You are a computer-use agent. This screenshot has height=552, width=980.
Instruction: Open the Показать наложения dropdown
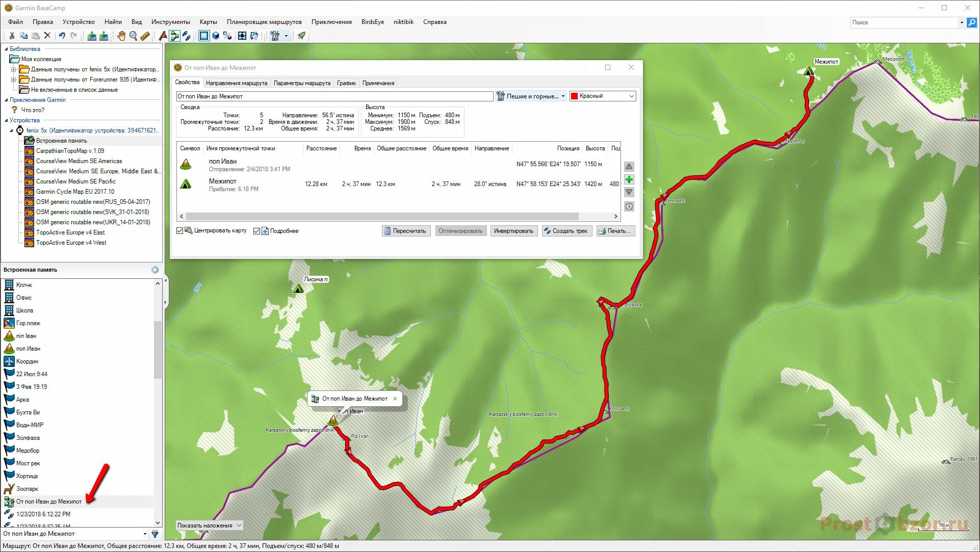pos(209,525)
